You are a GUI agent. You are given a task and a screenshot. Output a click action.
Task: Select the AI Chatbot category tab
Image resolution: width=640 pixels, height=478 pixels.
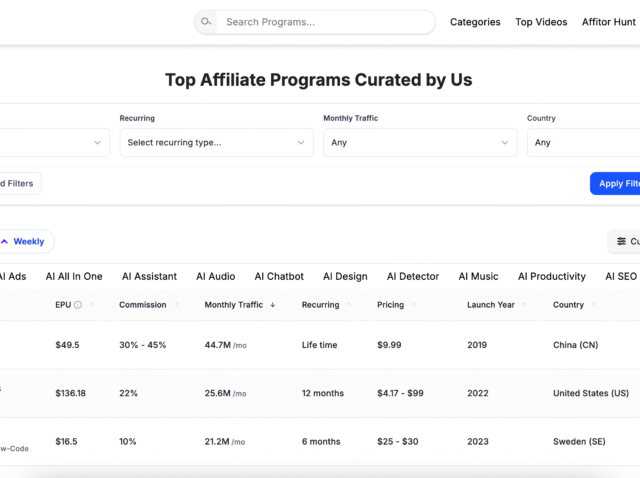pyautogui.click(x=279, y=276)
